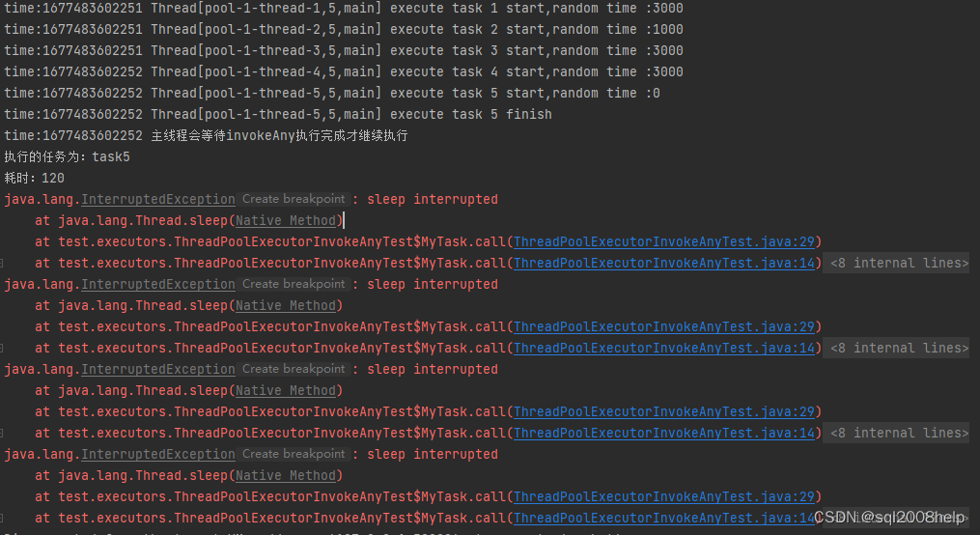Open InterruptedException link in first stack trace
The image size is (980, 535).
point(158,199)
